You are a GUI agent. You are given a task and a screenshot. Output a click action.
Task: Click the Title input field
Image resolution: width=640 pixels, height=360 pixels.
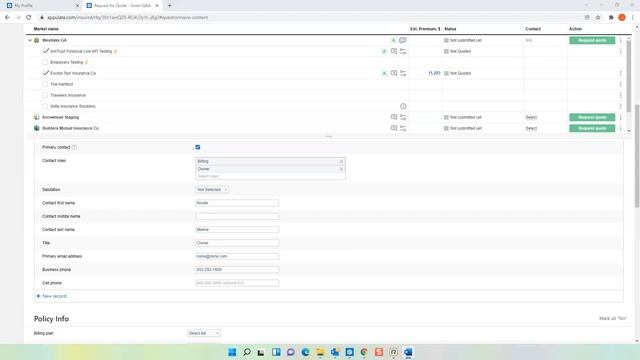237,243
